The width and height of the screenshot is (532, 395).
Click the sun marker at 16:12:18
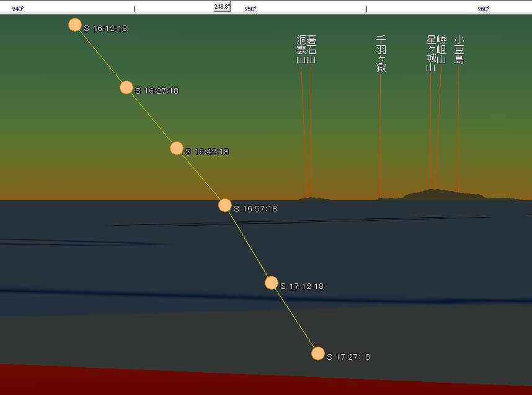74,25
